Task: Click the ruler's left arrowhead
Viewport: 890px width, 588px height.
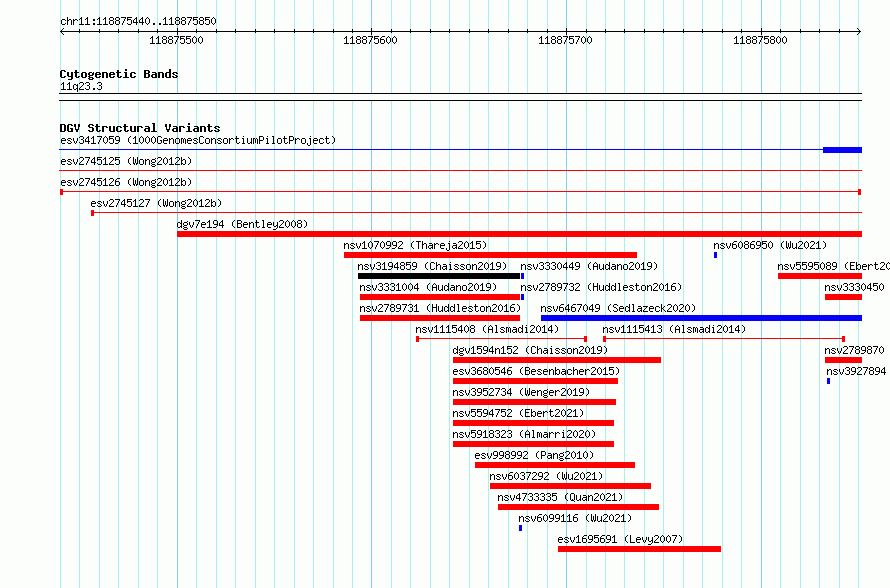Action: click(x=62, y=32)
